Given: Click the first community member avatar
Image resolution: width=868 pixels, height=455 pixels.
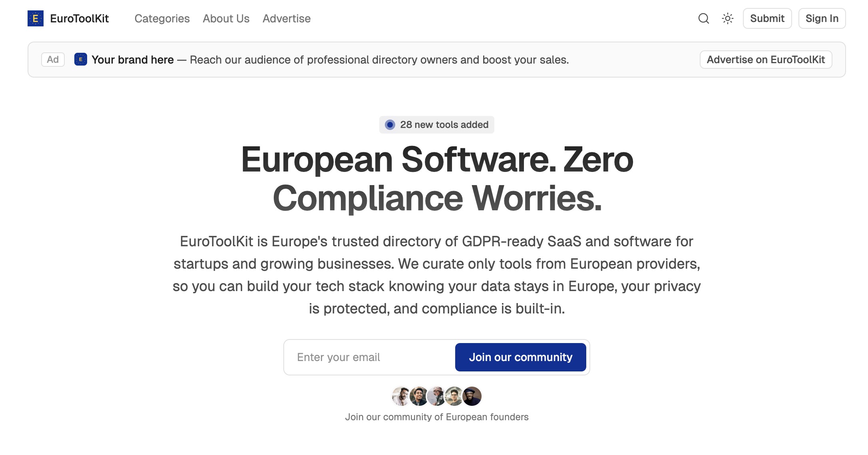Looking at the screenshot, I should (x=401, y=396).
